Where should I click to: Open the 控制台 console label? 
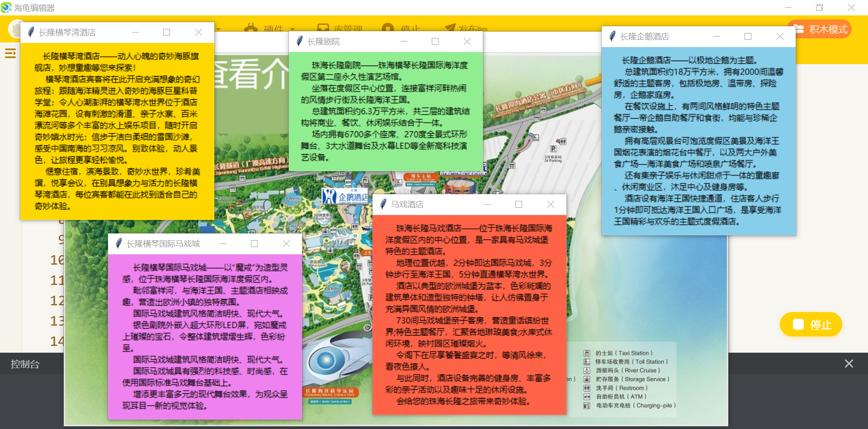point(25,364)
